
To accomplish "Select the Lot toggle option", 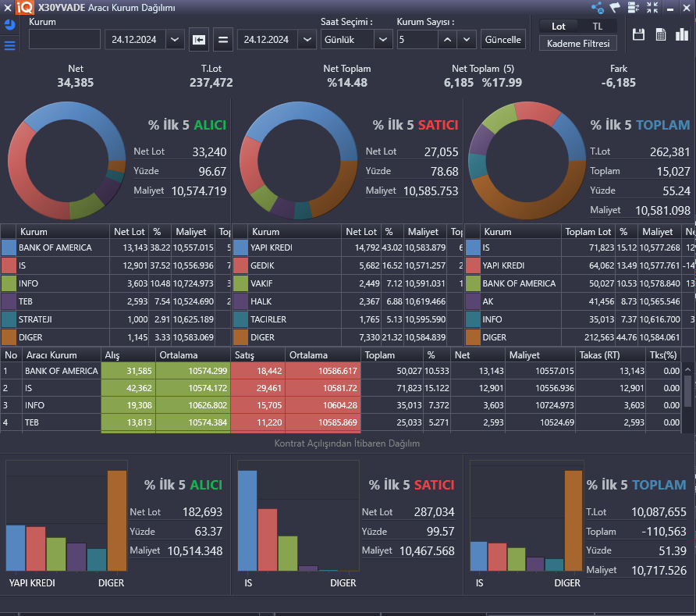I will click(x=559, y=27).
